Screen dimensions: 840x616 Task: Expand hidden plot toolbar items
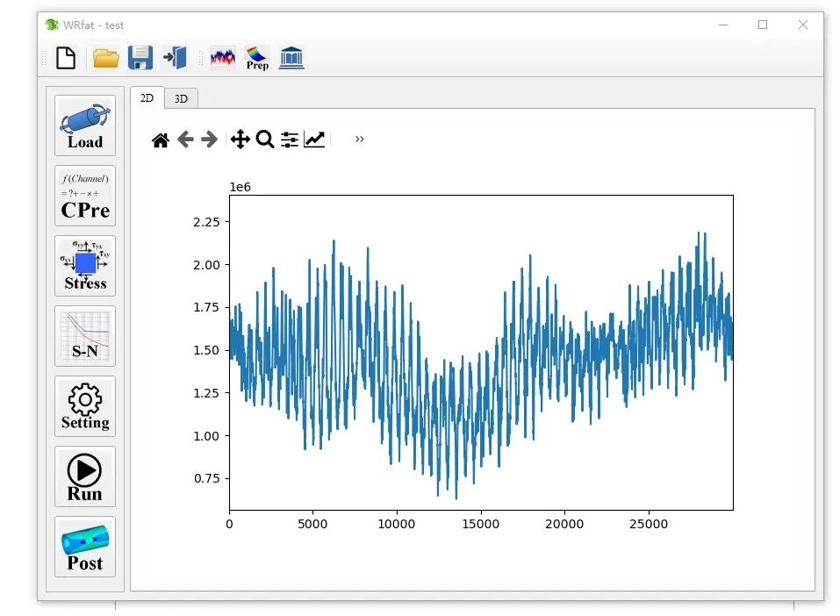[360, 140]
